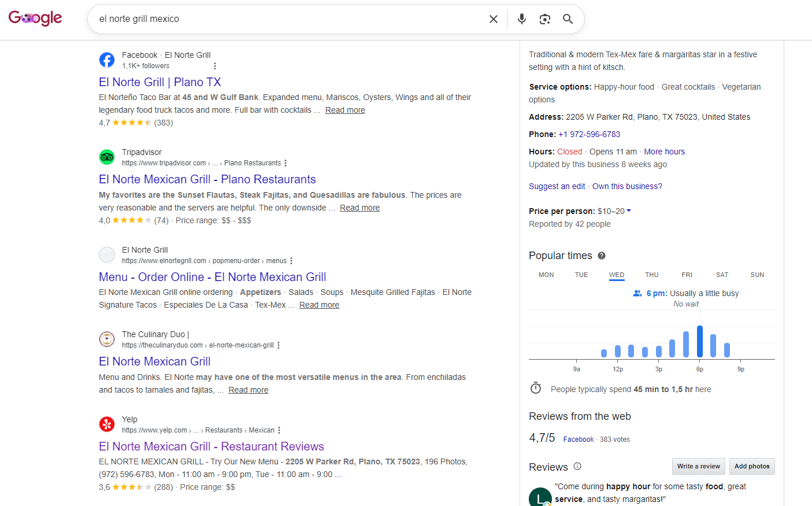
Task: Click Read more on Facebook result snippet
Action: (x=345, y=110)
